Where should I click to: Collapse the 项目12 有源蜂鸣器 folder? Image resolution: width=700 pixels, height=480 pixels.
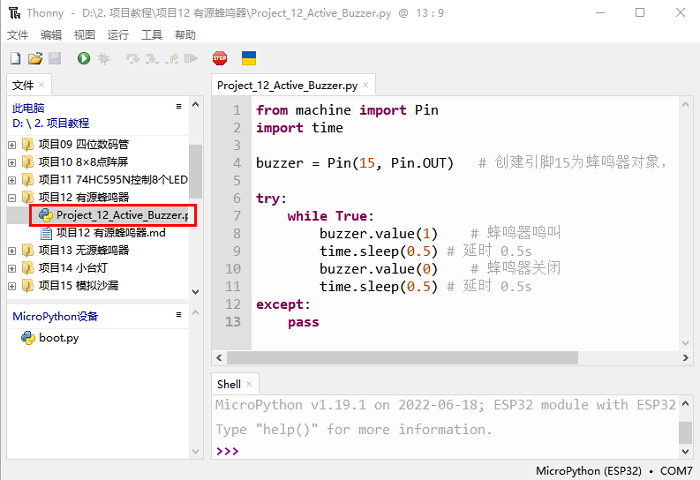[x=12, y=198]
